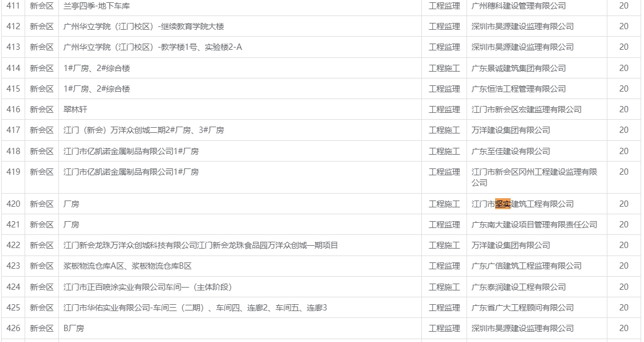The height and width of the screenshot is (342, 644).
Task: Click row number 424
Action: tap(13, 287)
